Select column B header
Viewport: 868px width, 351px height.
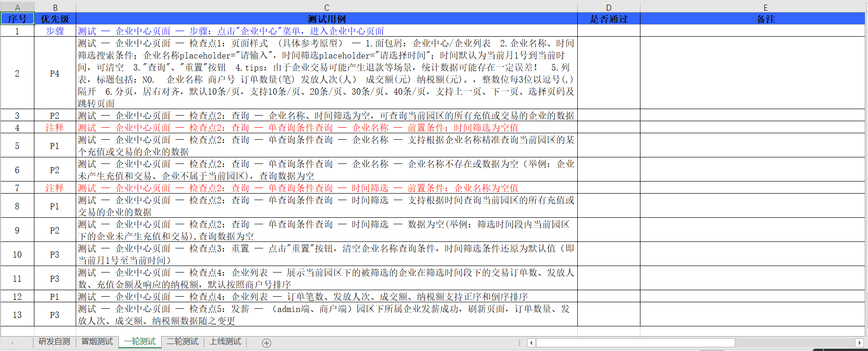(55, 7)
